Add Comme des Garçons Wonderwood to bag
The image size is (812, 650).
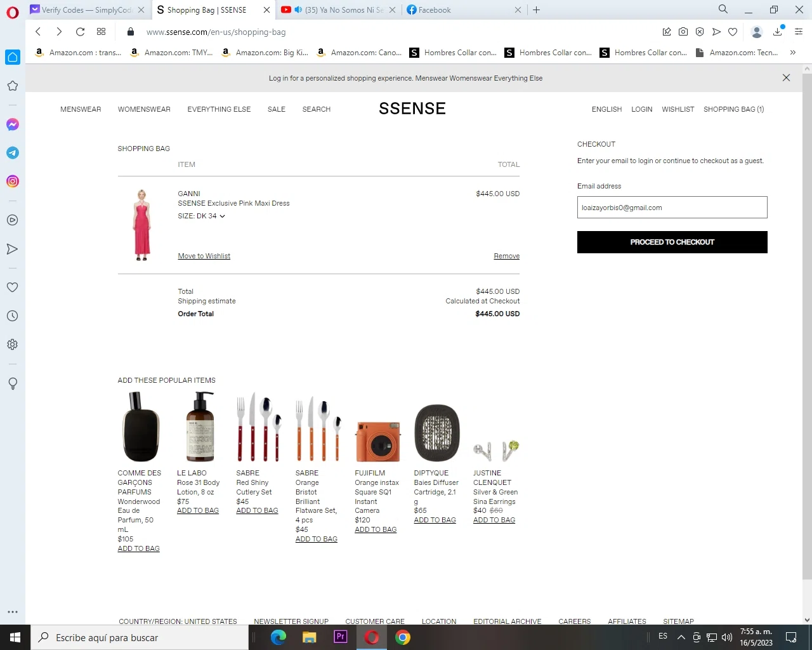pyautogui.click(x=138, y=548)
